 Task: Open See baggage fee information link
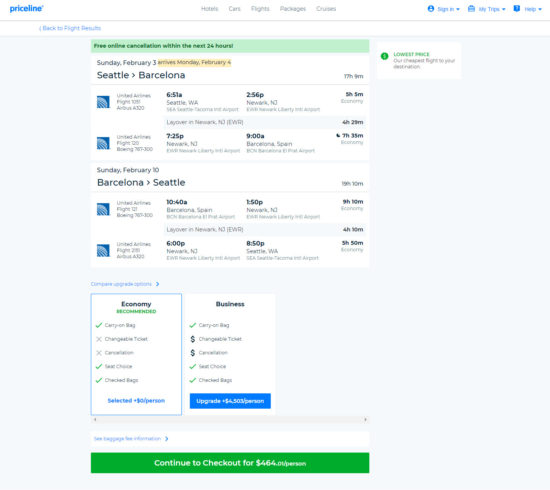pos(127,438)
